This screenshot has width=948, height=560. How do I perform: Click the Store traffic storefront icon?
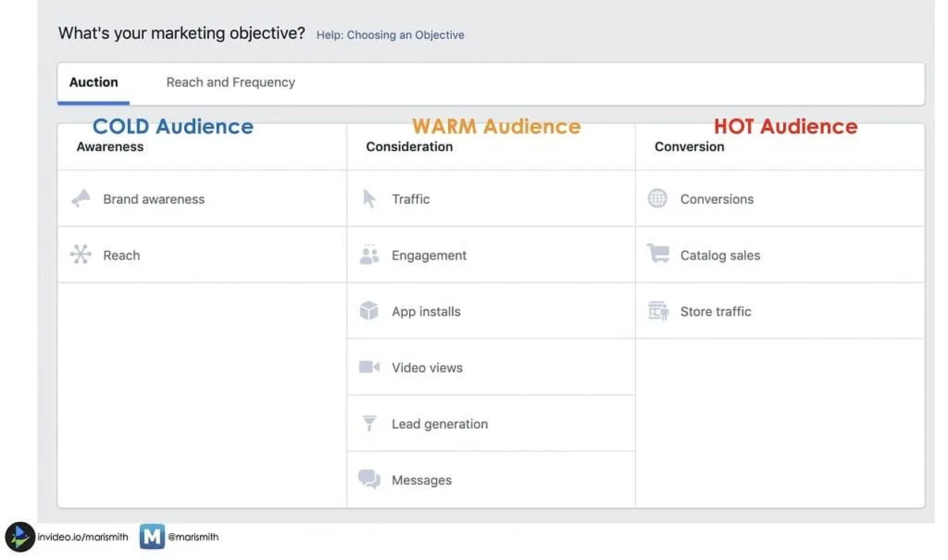[657, 311]
